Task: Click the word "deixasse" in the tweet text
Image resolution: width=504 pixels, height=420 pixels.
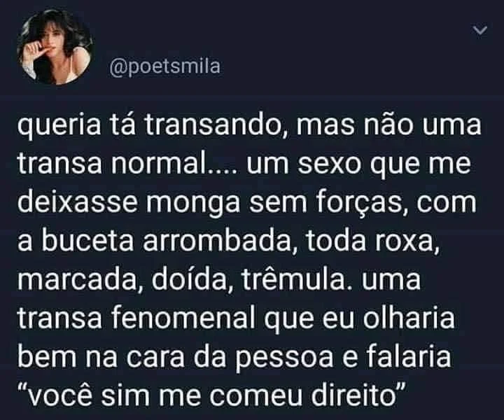Action: click(77, 202)
